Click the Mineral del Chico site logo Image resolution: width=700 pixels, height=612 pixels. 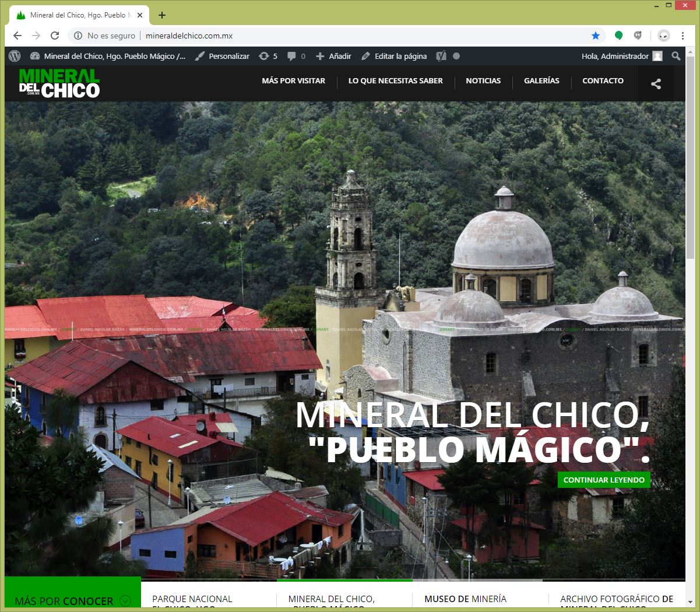(59, 83)
